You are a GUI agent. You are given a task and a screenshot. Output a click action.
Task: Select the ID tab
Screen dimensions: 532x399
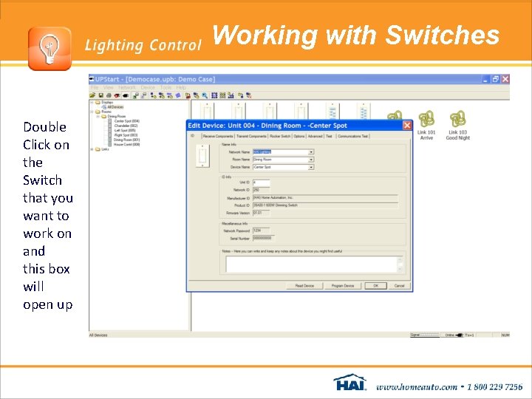coord(192,136)
